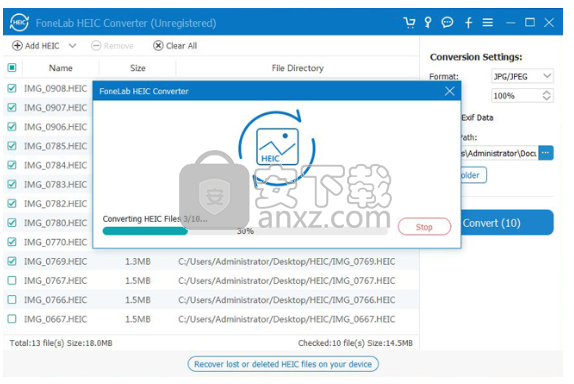
Task: Select the IMG_0667.HEIC file name
Action: [x=56, y=319]
